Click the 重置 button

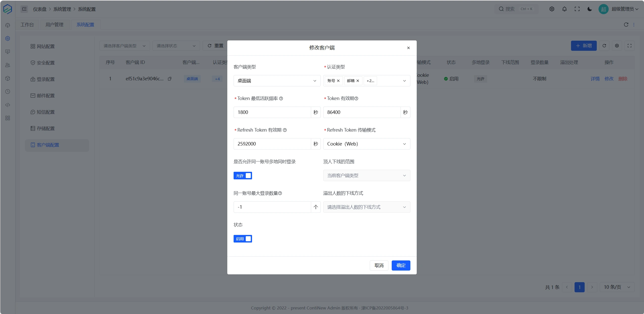(215, 46)
